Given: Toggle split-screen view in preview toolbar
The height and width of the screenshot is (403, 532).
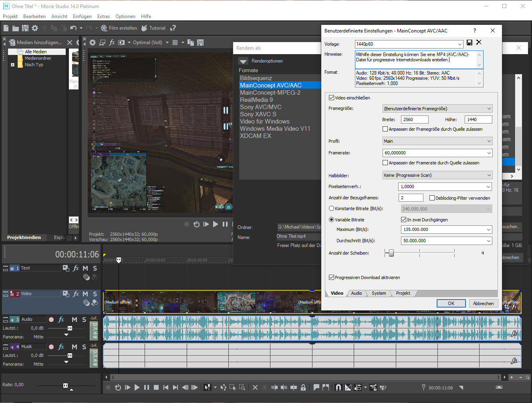Looking at the screenshot, I should (x=121, y=43).
